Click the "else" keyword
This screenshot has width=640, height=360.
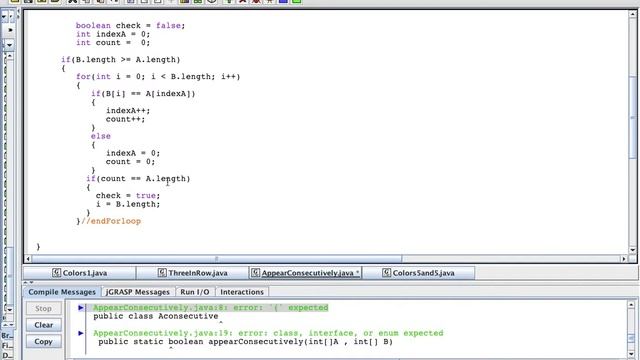(x=101, y=136)
